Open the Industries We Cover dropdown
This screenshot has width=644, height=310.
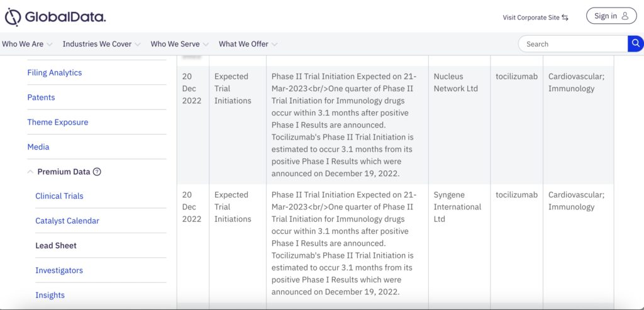pyautogui.click(x=102, y=44)
